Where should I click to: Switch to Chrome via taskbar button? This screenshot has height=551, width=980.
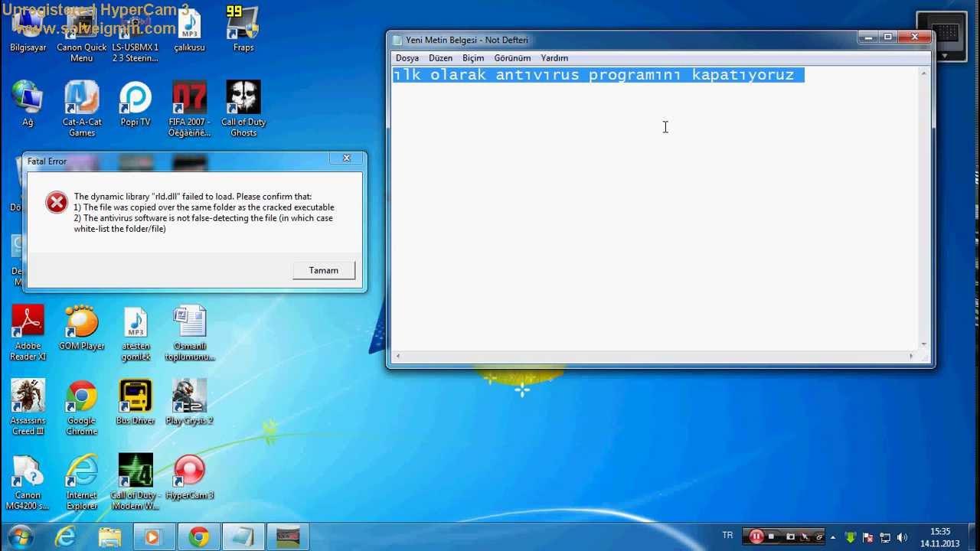198,537
